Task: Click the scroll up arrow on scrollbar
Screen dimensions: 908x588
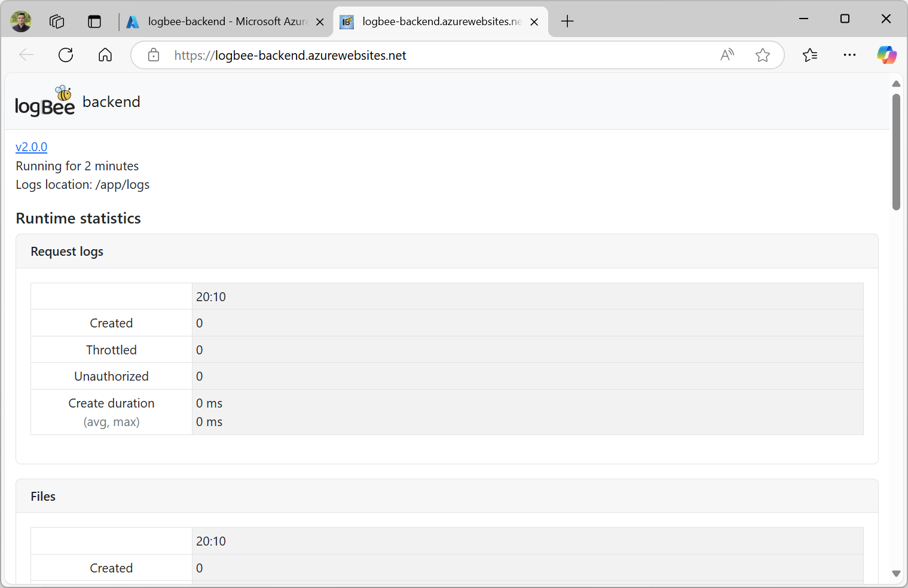Action: (896, 84)
